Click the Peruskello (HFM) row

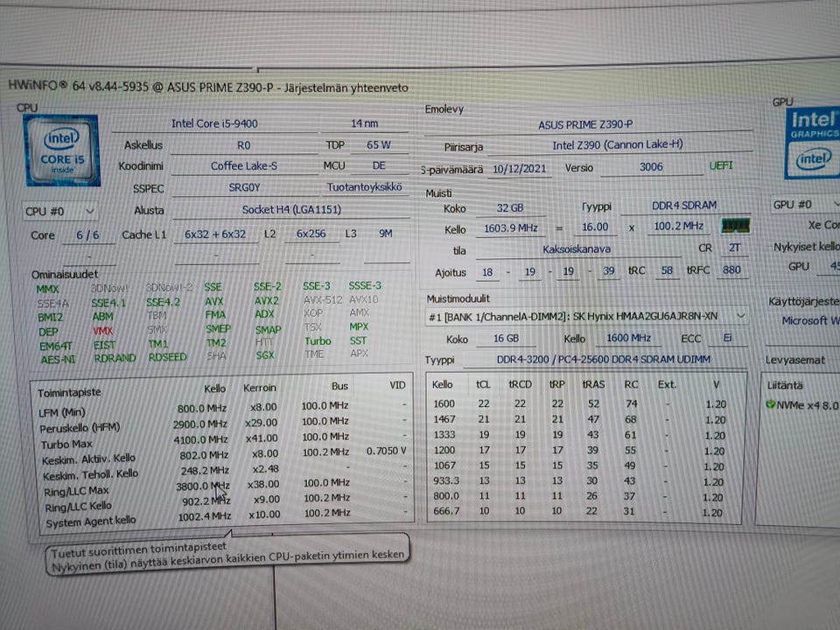coord(223,425)
